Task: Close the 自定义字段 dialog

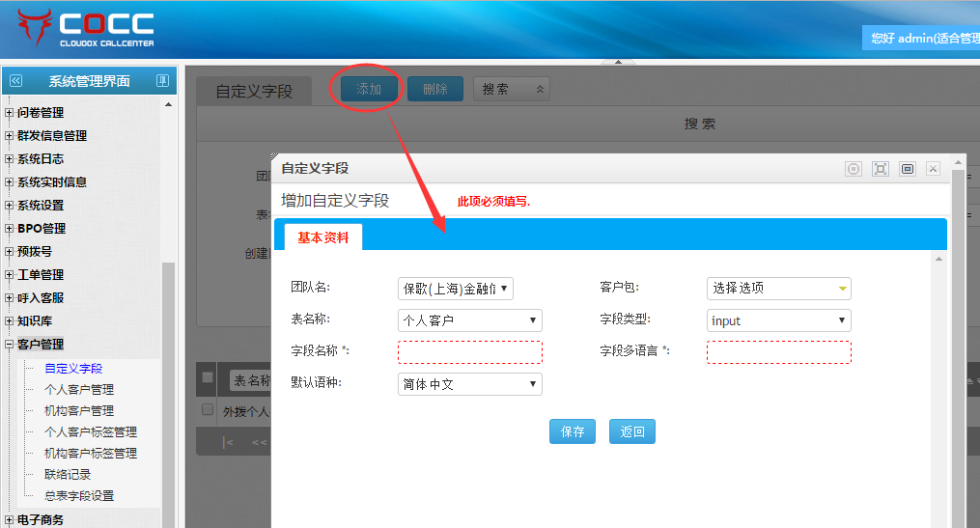Action: [933, 169]
